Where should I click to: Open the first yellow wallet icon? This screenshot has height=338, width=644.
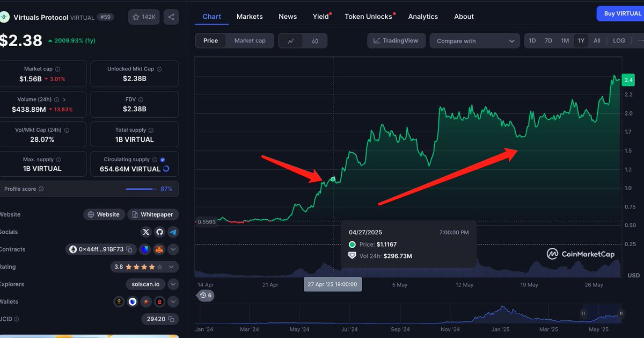(x=119, y=302)
